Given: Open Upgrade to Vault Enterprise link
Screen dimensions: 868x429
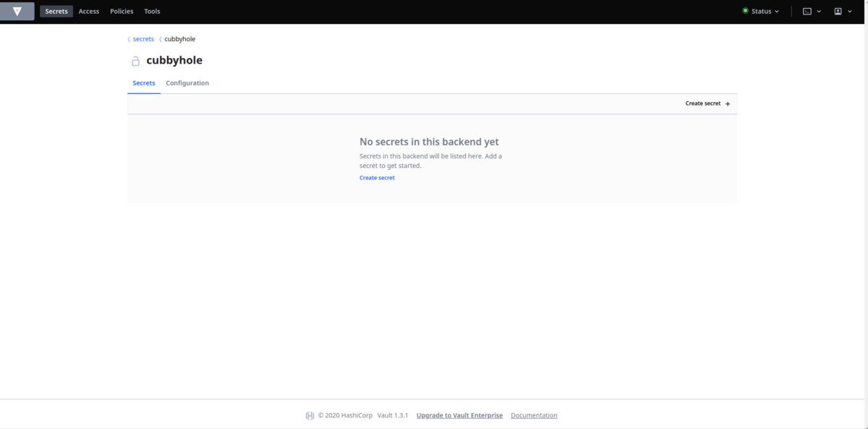Looking at the screenshot, I should (x=459, y=416).
